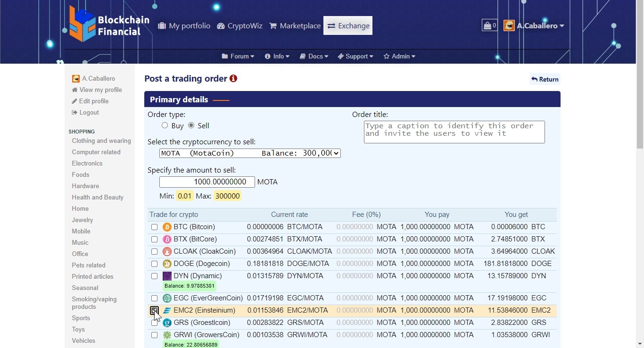This screenshot has height=348, width=644.
Task: Go to My portfolio tab
Action: [x=184, y=26]
